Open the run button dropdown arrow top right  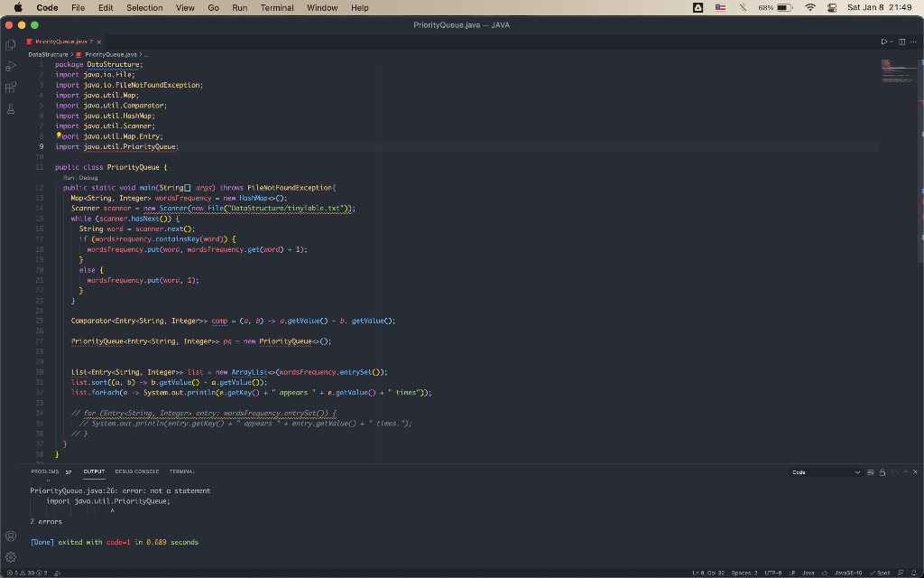pyautogui.click(x=891, y=41)
